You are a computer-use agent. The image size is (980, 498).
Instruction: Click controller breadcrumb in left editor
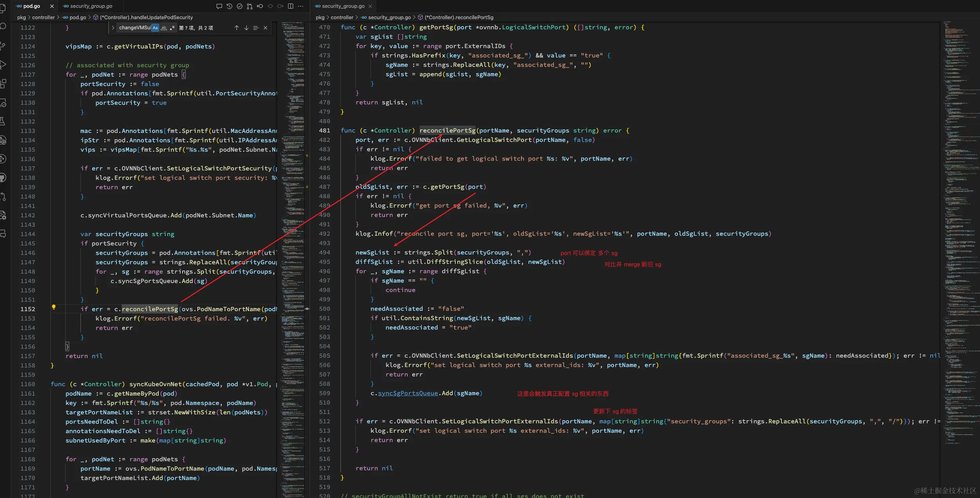43,17
